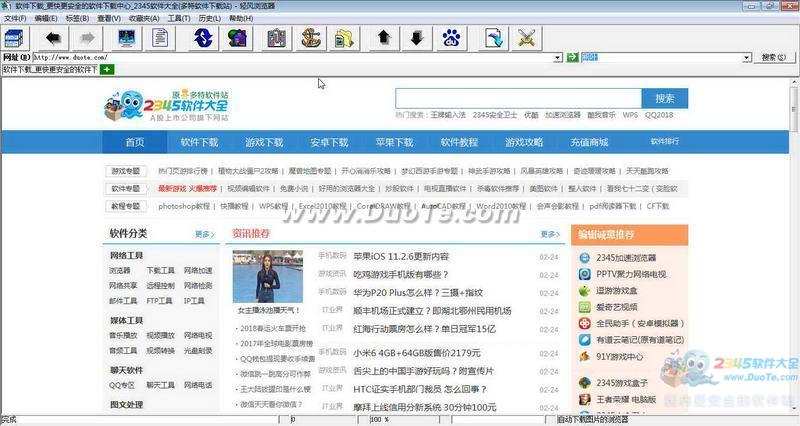This screenshot has width=800, height=426.
Task: Open 软件教程 in navigation bar
Action: pos(459,142)
